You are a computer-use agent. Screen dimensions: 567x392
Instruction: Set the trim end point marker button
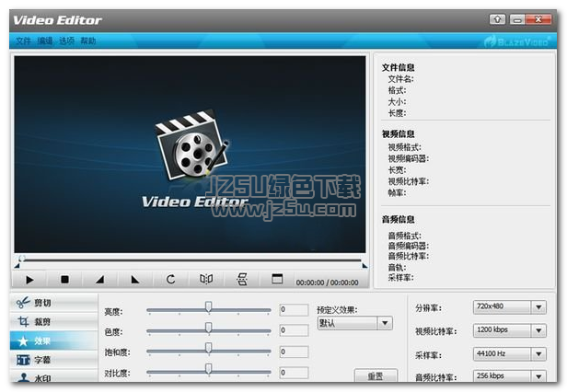pos(135,279)
